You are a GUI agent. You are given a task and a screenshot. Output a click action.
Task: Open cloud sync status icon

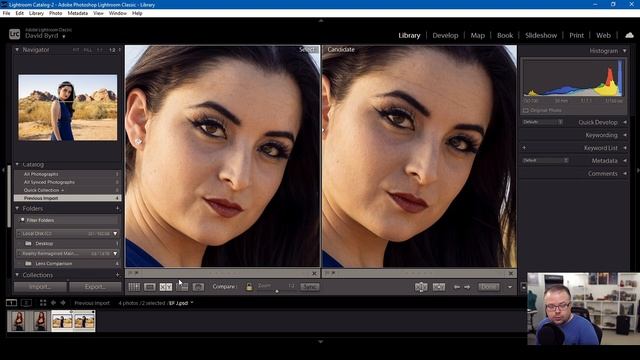pyautogui.click(x=629, y=35)
